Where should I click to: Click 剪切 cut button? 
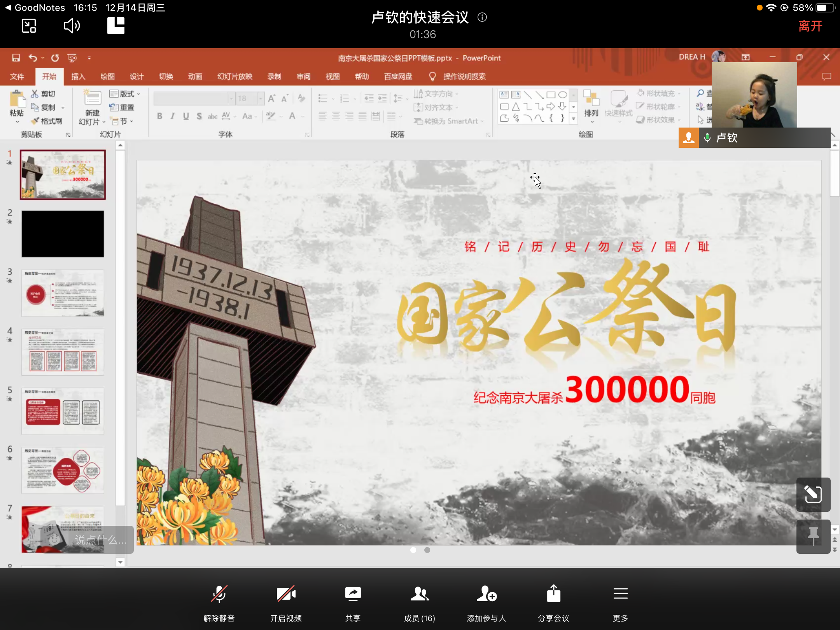(43, 94)
